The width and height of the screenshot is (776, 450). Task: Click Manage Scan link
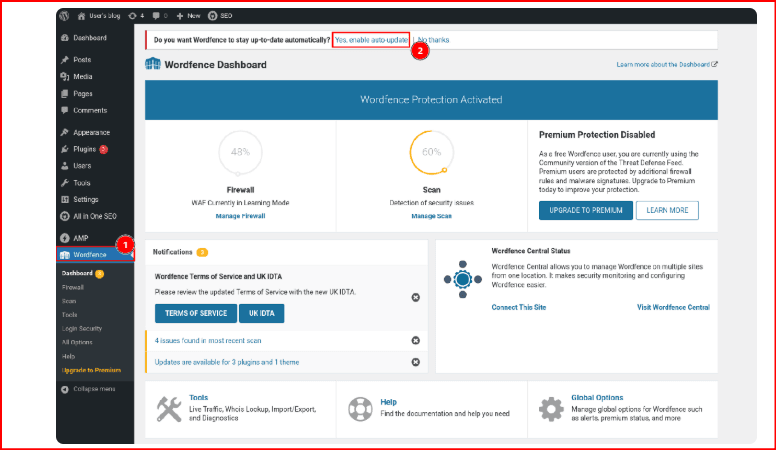(x=432, y=216)
